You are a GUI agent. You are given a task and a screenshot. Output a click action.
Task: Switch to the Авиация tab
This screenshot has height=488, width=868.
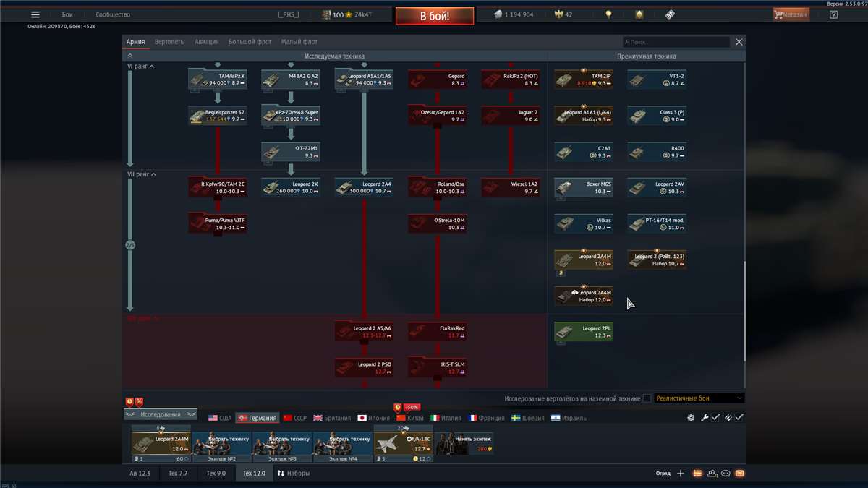(206, 42)
